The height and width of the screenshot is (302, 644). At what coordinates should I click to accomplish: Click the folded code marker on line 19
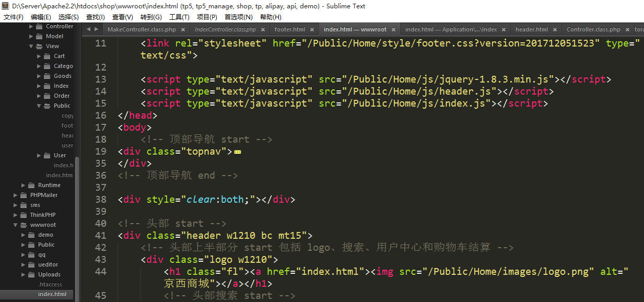click(238, 152)
